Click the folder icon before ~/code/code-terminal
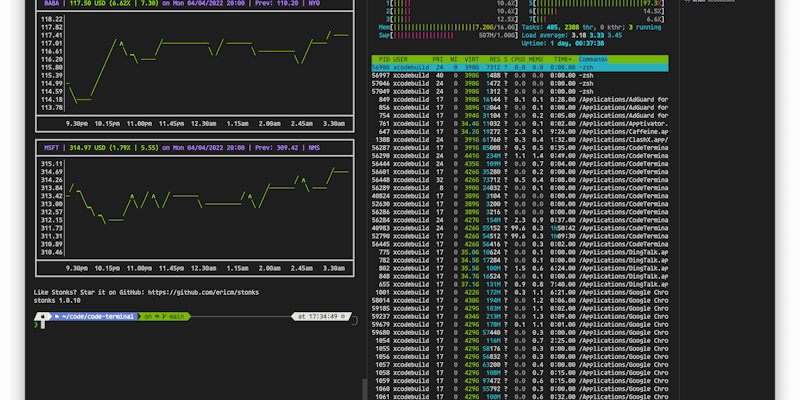 (x=57, y=316)
